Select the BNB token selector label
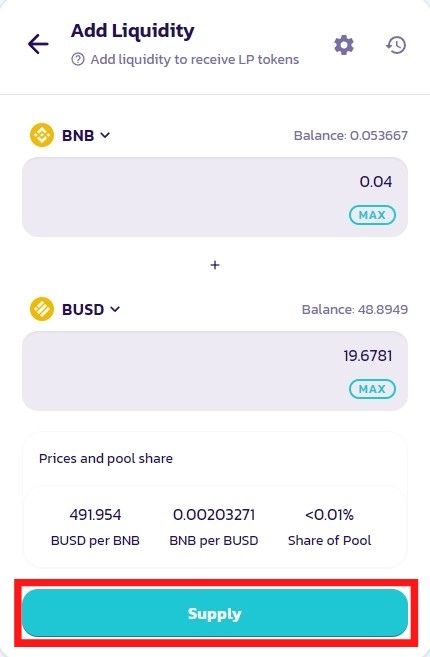Viewport: 430px width, 657px height. [x=78, y=135]
